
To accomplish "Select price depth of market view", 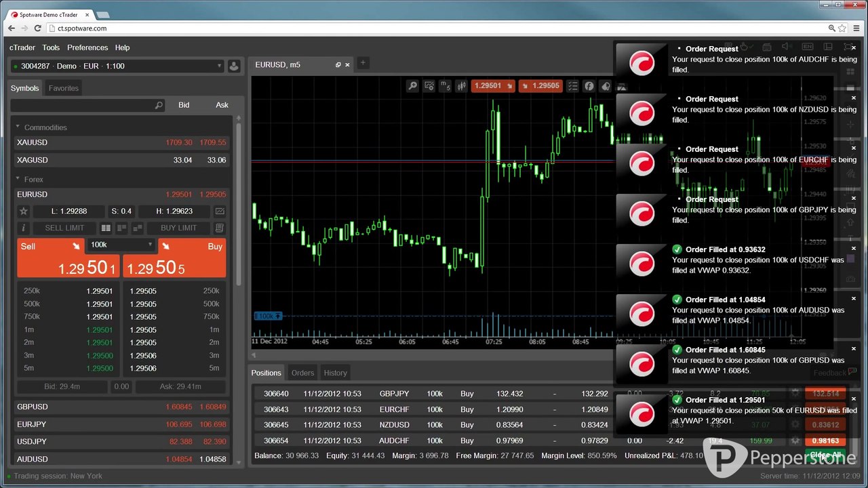I will tap(122, 228).
